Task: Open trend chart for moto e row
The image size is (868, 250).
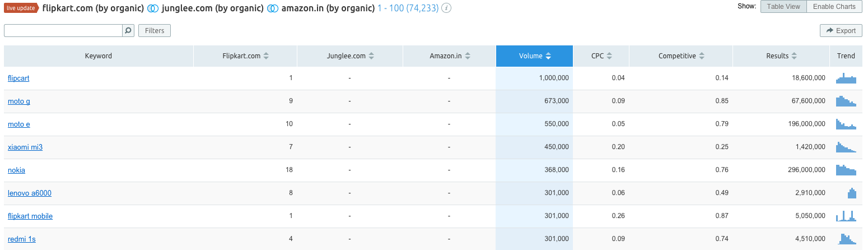Action: coord(846,124)
